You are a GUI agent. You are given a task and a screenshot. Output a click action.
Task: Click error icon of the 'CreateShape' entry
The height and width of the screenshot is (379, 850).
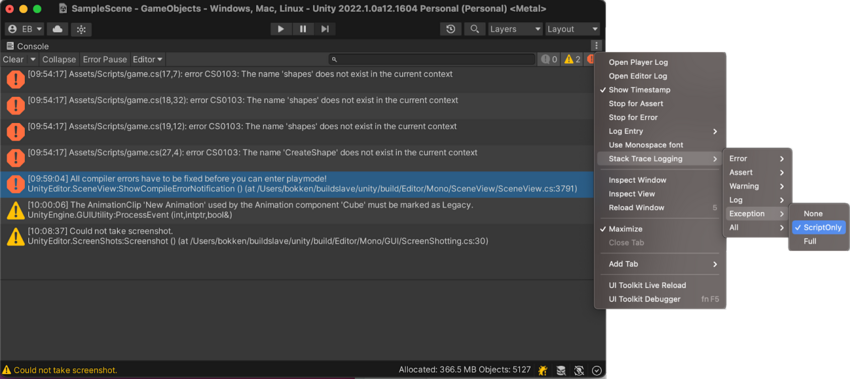coord(16,158)
